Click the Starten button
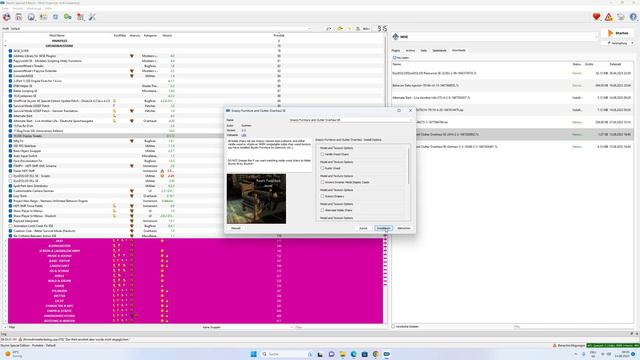Viewport: 640px width, 360px height. click(x=618, y=33)
